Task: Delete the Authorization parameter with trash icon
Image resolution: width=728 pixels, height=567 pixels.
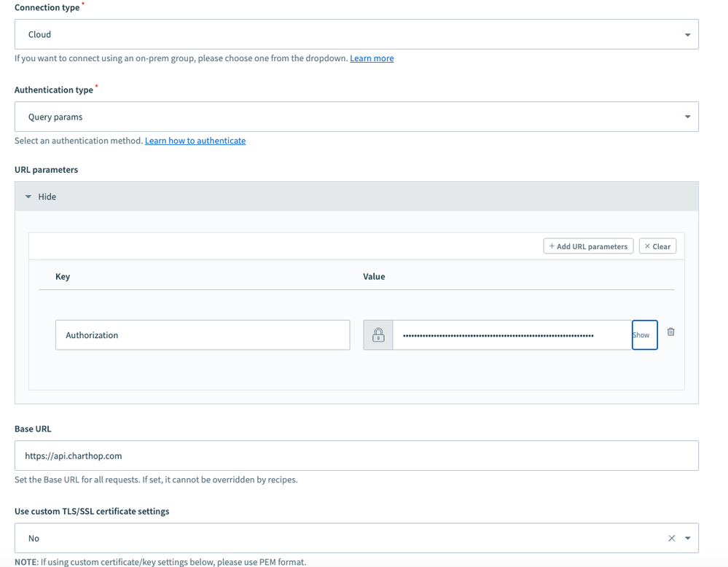Action: (x=671, y=332)
